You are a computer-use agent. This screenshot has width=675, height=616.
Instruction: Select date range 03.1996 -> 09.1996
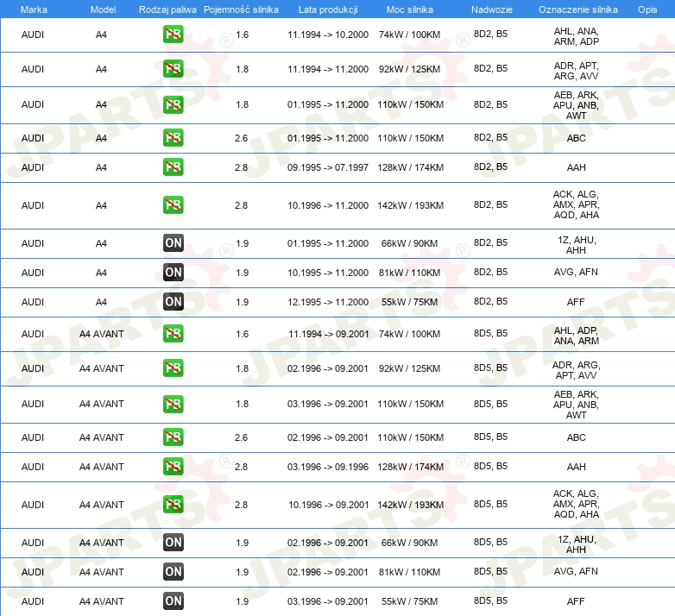point(328,467)
